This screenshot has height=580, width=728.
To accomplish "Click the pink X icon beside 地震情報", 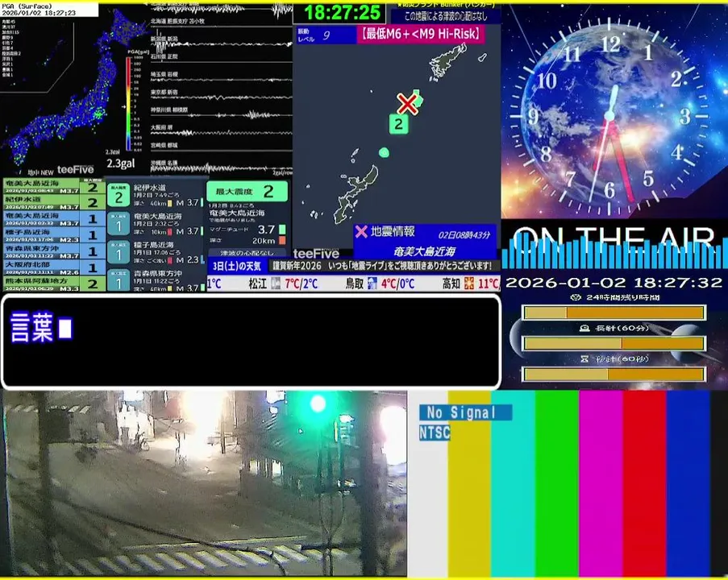I will [x=361, y=231].
